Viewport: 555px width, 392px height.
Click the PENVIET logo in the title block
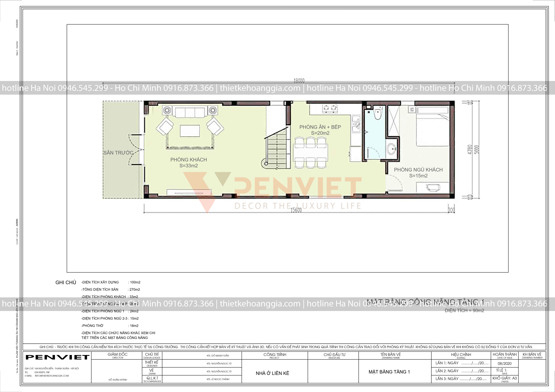(x=57, y=357)
